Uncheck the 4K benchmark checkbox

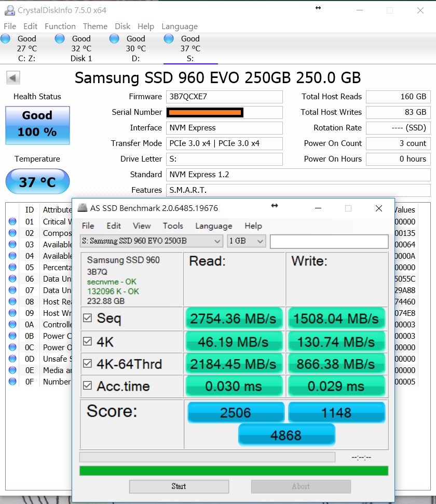[87, 341]
